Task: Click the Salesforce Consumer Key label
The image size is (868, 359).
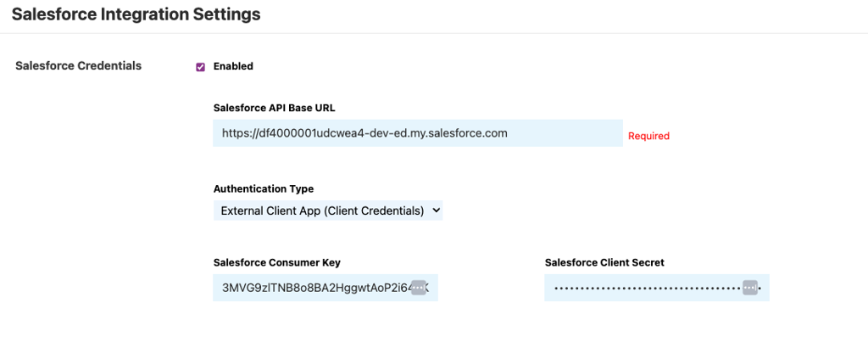Action: click(x=277, y=262)
